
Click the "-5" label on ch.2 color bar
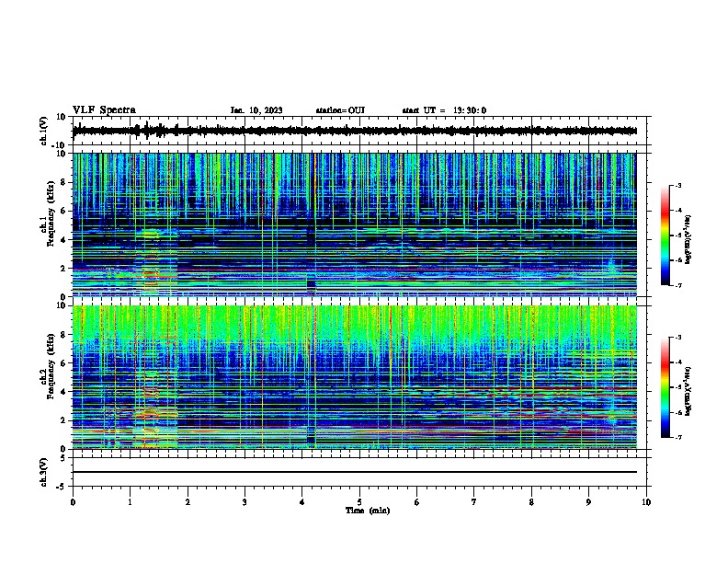pyautogui.click(x=678, y=387)
